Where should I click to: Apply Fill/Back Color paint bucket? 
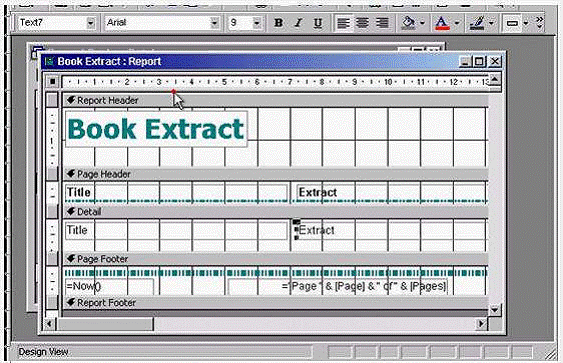pos(408,23)
